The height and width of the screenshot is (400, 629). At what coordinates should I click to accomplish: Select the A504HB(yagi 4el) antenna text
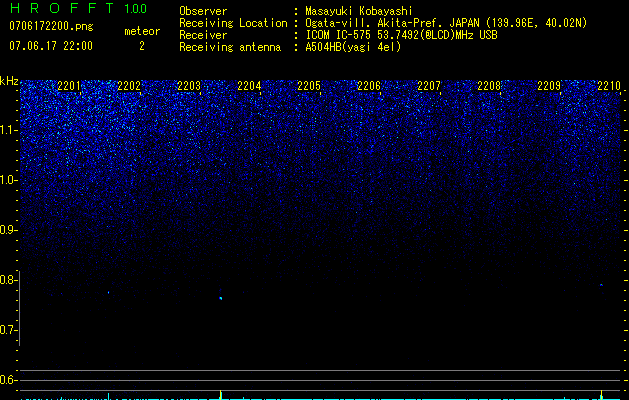353,47
